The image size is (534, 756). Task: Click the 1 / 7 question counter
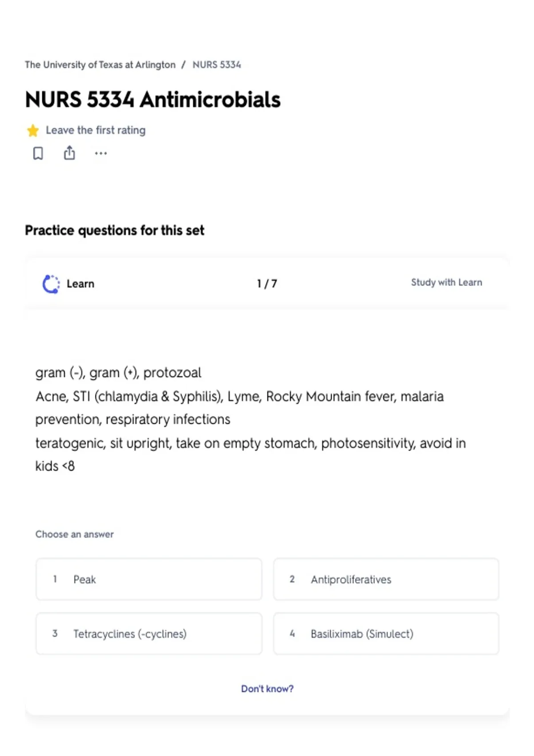pyautogui.click(x=267, y=284)
